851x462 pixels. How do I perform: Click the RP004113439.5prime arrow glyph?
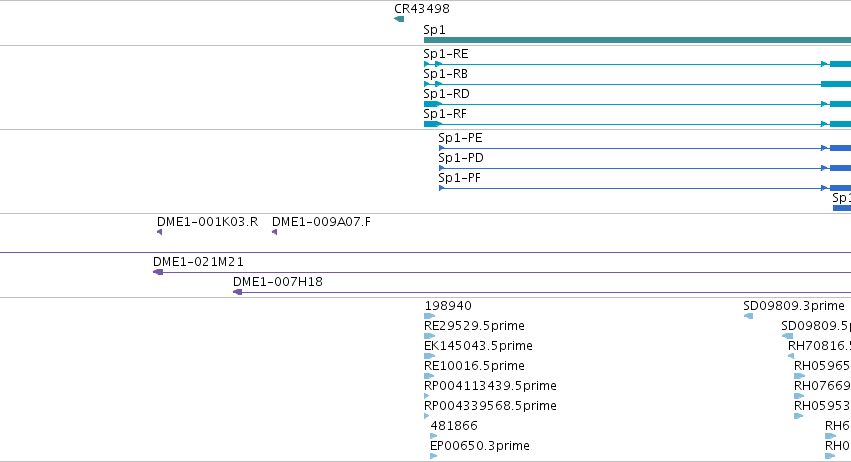pos(427,396)
